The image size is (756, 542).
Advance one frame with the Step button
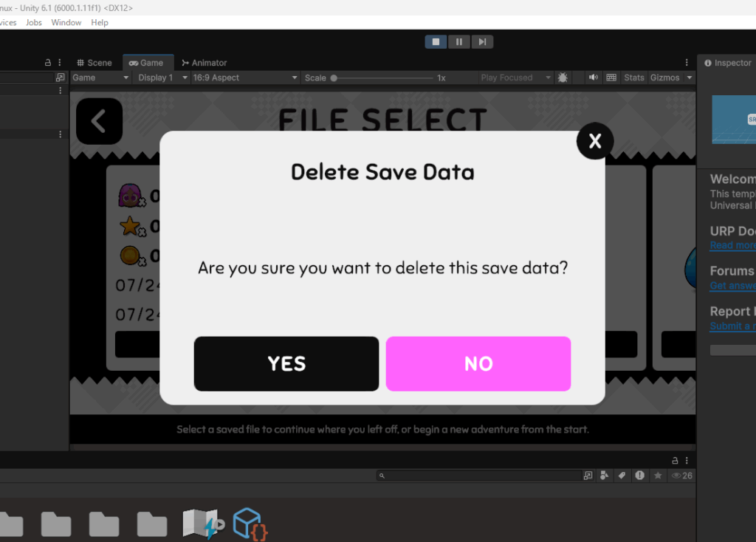pyautogui.click(x=482, y=42)
